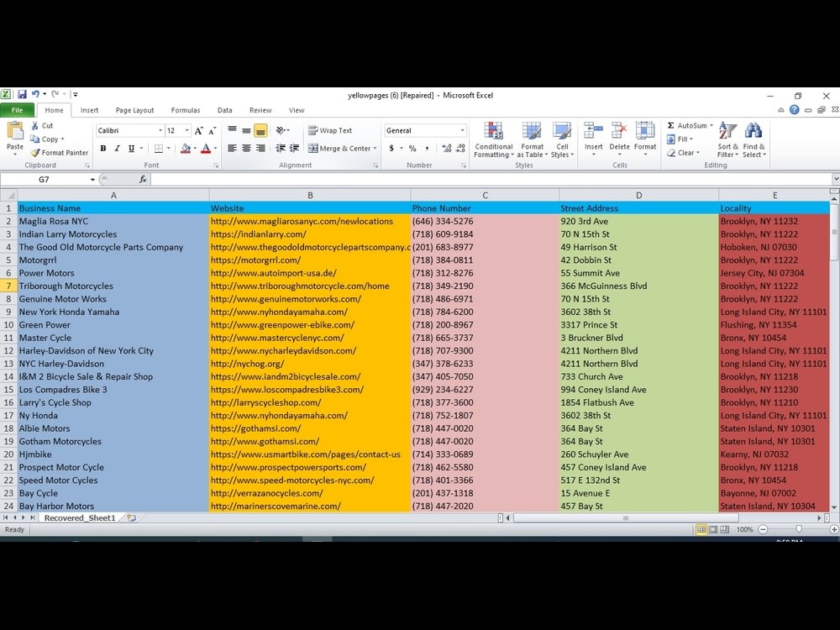Expand the Clear dropdown
Image resolution: width=840 pixels, height=630 pixels.
click(697, 152)
